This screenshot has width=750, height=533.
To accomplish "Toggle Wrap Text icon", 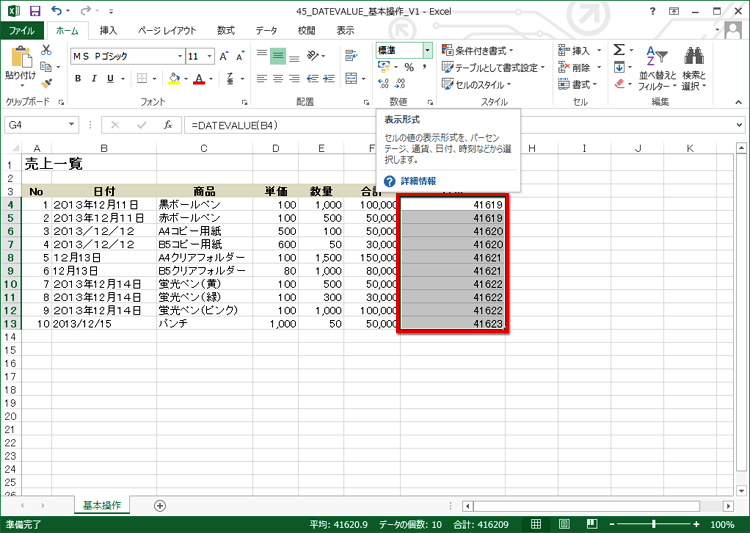I will tap(352, 56).
